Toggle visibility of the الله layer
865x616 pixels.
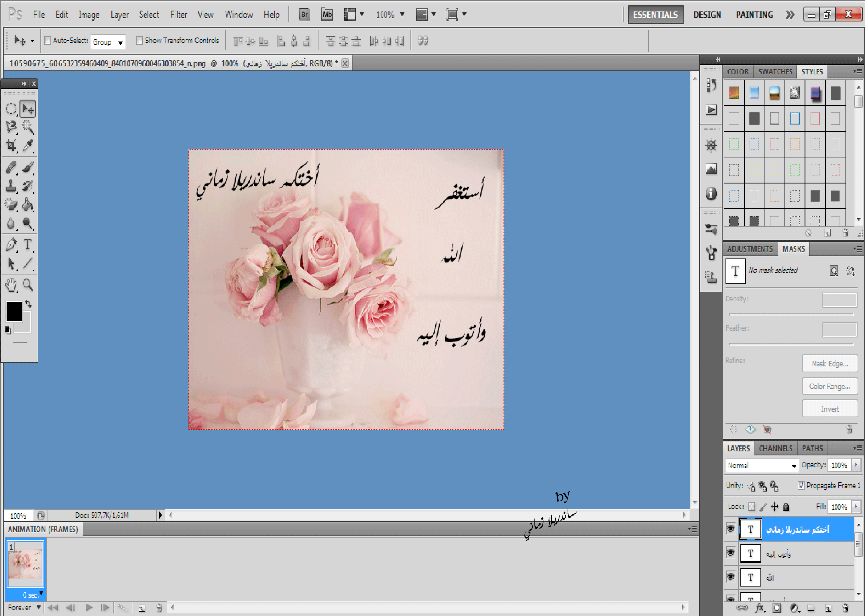(731, 577)
